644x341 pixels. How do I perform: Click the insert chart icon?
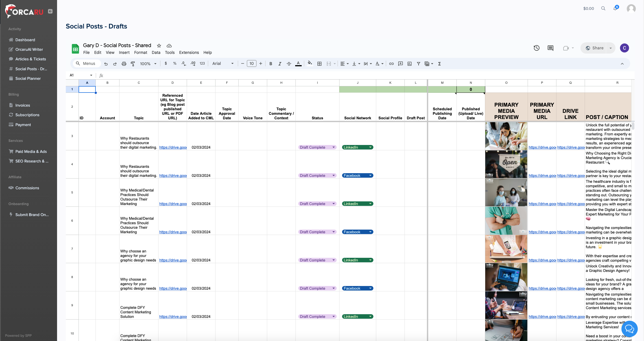409,64
